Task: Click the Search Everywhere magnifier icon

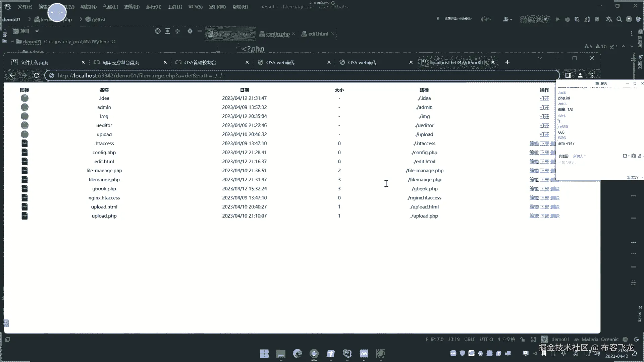Action: coord(619,19)
